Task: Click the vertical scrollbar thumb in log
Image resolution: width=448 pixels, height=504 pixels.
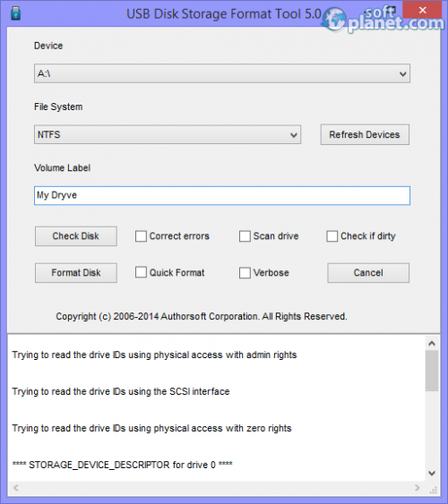Action: point(432,371)
